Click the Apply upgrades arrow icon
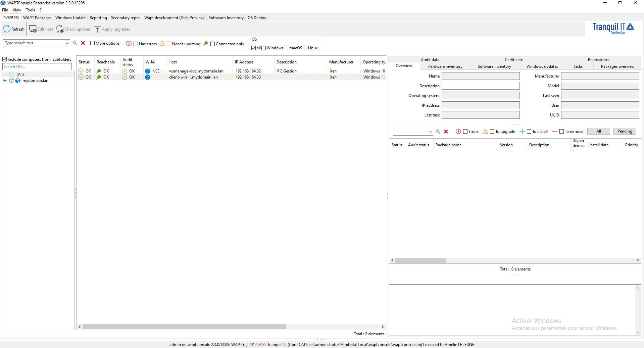 point(97,29)
